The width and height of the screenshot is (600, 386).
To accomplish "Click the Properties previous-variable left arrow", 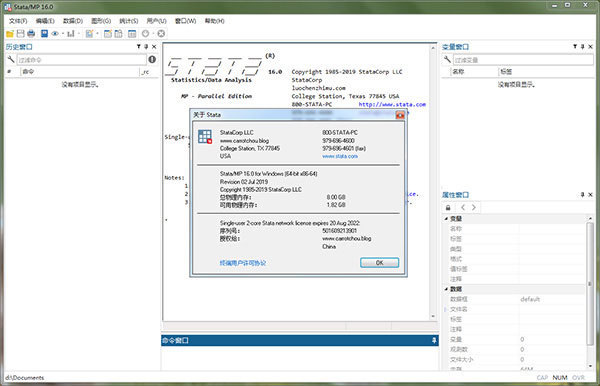I will [463, 207].
